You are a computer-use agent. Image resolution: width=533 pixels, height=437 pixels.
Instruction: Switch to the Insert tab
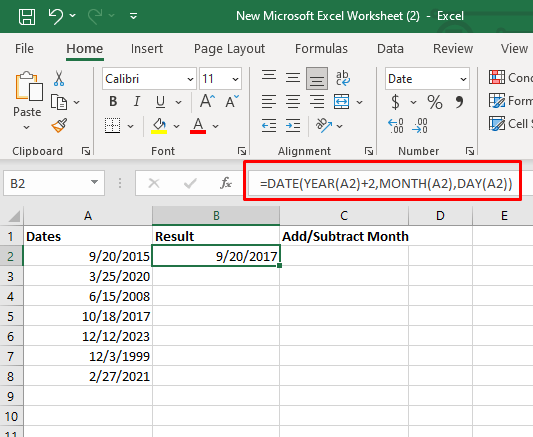click(147, 49)
